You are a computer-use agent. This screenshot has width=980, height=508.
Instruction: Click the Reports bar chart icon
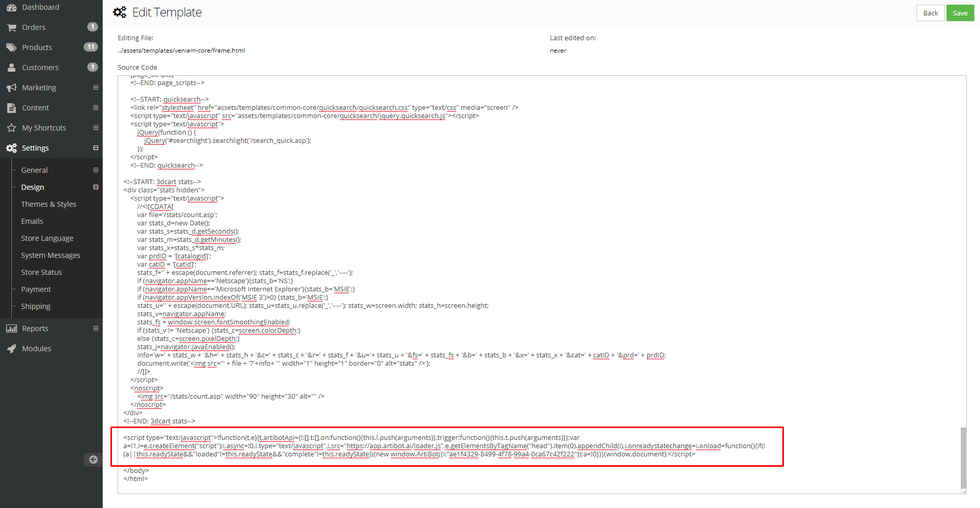click(11, 329)
